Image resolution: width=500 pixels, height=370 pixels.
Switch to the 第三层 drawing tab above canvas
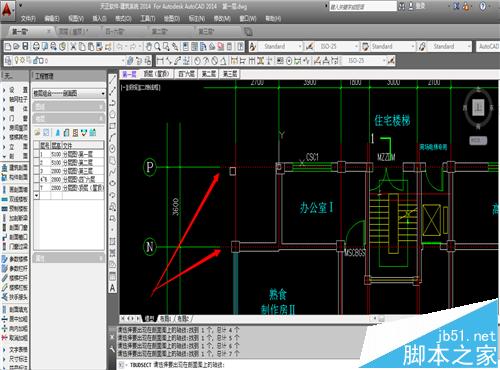(230, 74)
